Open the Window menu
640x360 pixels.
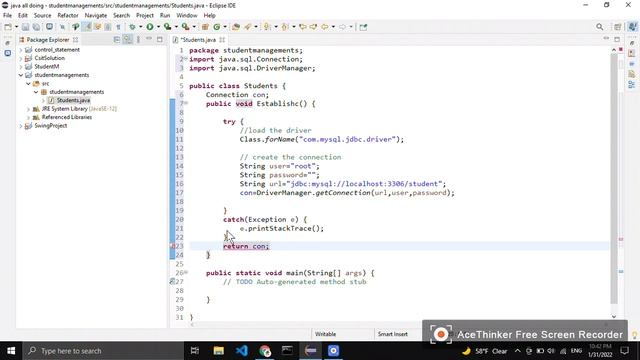click(187, 15)
